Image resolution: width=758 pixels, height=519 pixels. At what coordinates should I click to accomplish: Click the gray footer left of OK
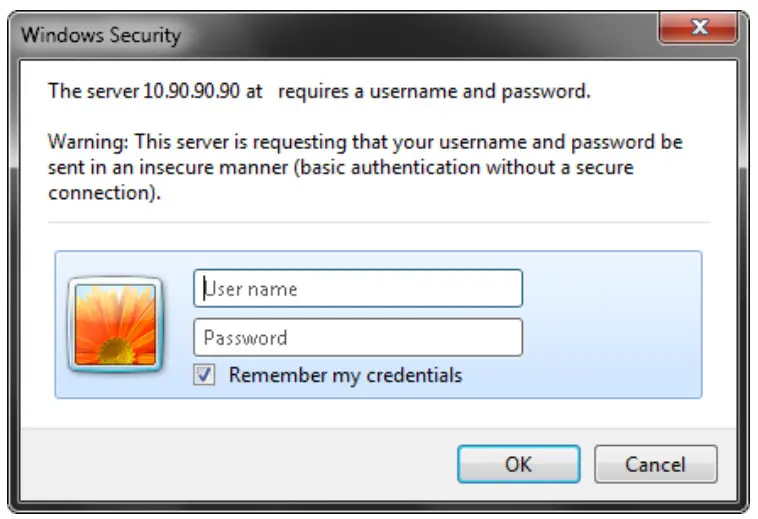(x=250, y=464)
